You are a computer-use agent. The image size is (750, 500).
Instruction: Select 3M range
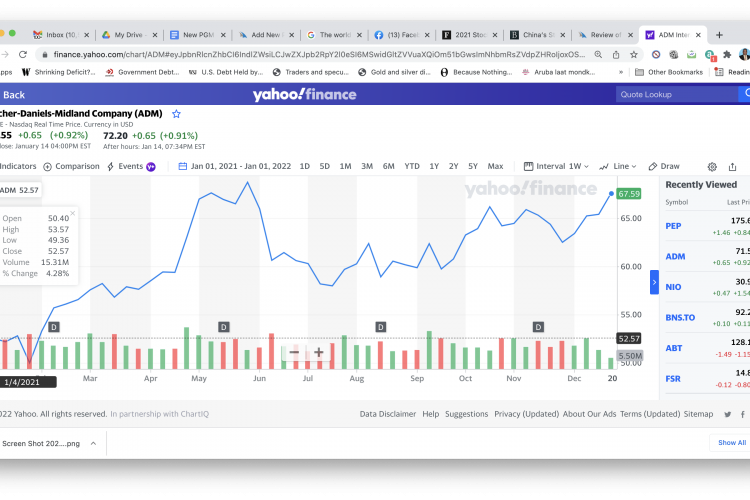pyautogui.click(x=367, y=166)
